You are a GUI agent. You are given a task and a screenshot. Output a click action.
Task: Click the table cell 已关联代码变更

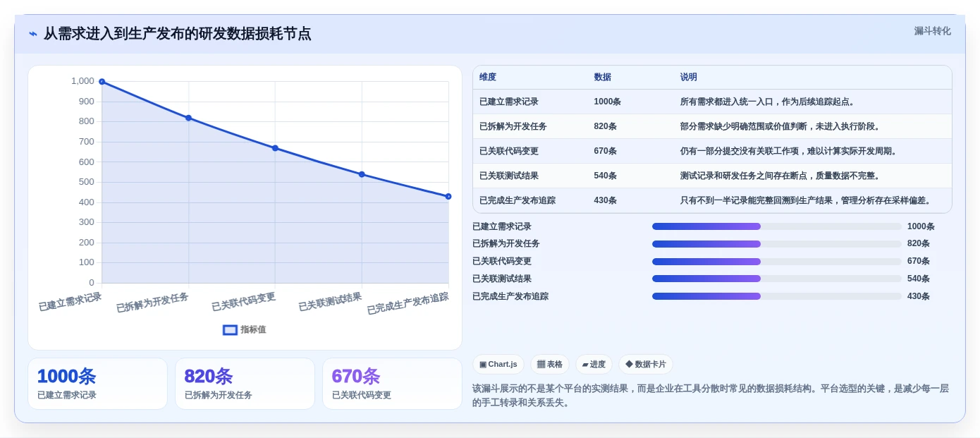pos(509,151)
